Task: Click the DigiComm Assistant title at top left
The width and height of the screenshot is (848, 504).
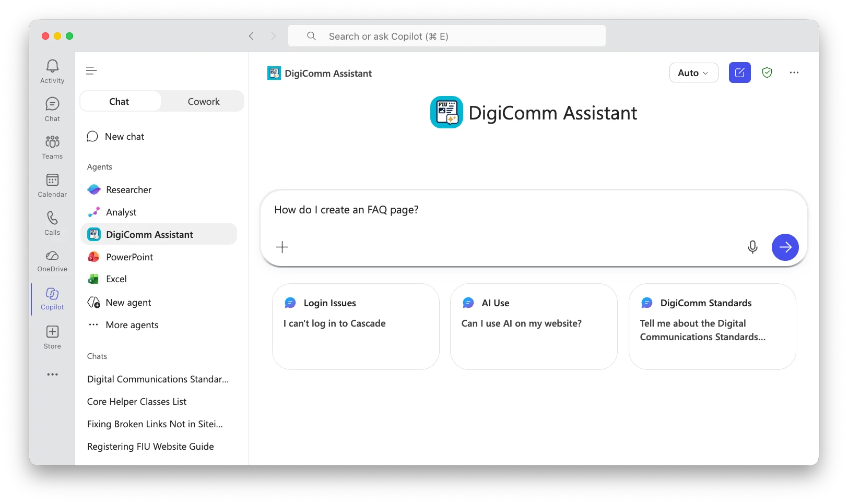Action: click(328, 74)
